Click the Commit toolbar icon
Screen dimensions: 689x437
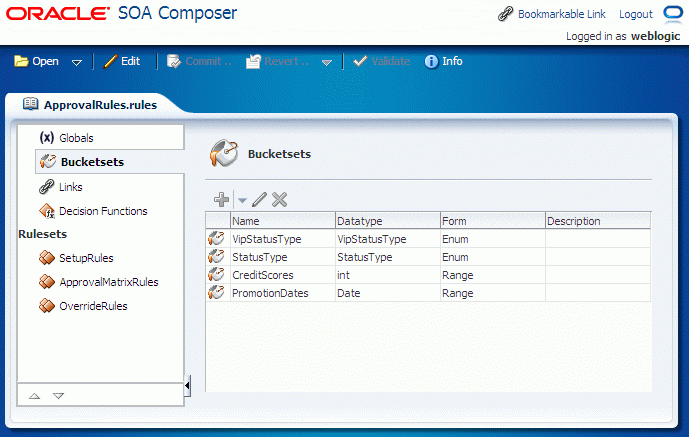click(x=174, y=61)
